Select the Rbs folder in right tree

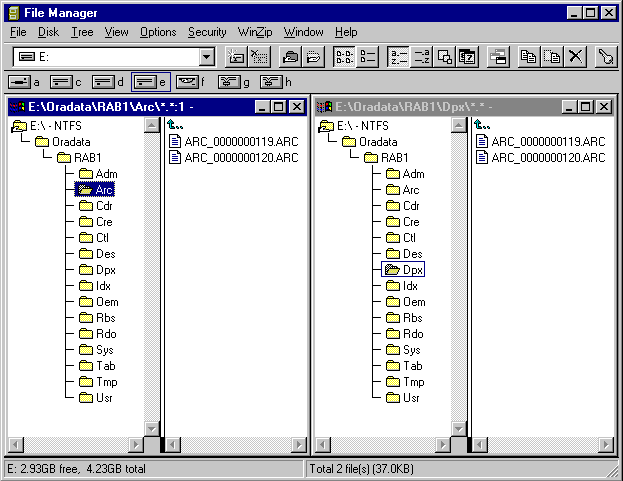(410, 318)
